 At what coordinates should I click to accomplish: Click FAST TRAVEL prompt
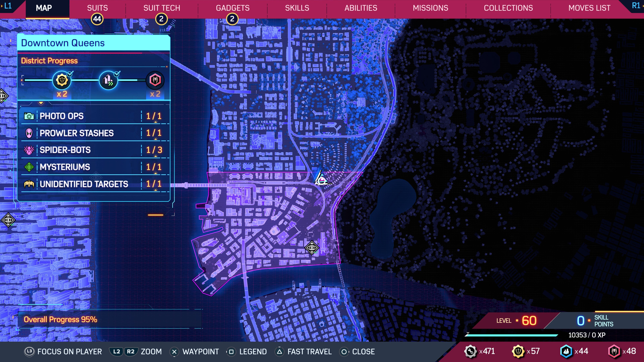pyautogui.click(x=309, y=352)
